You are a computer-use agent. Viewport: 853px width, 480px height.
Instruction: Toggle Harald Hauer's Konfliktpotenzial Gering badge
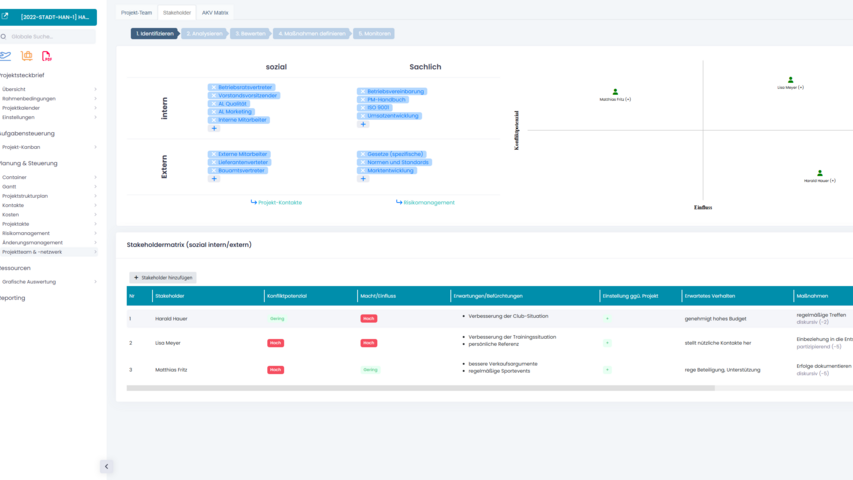point(277,319)
